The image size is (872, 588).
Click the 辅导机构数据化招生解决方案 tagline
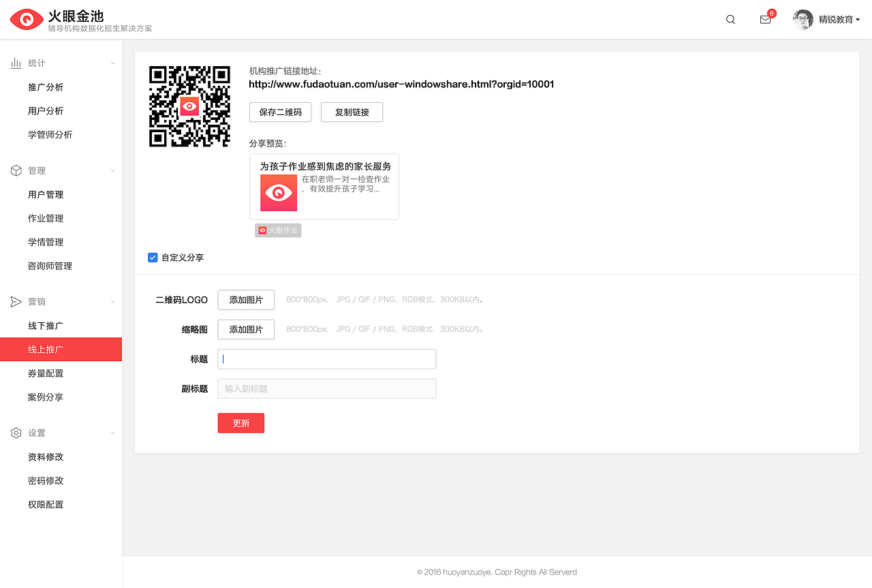point(100,29)
